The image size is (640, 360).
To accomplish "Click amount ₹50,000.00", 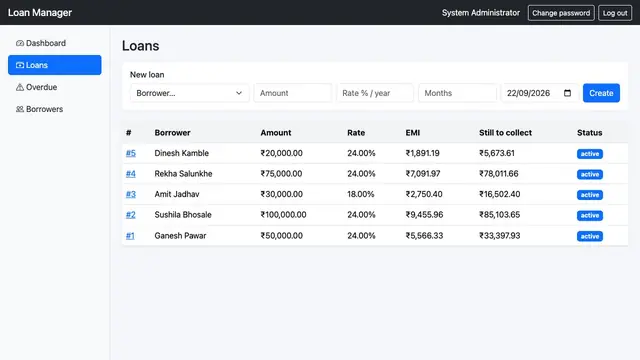I will (x=282, y=236).
